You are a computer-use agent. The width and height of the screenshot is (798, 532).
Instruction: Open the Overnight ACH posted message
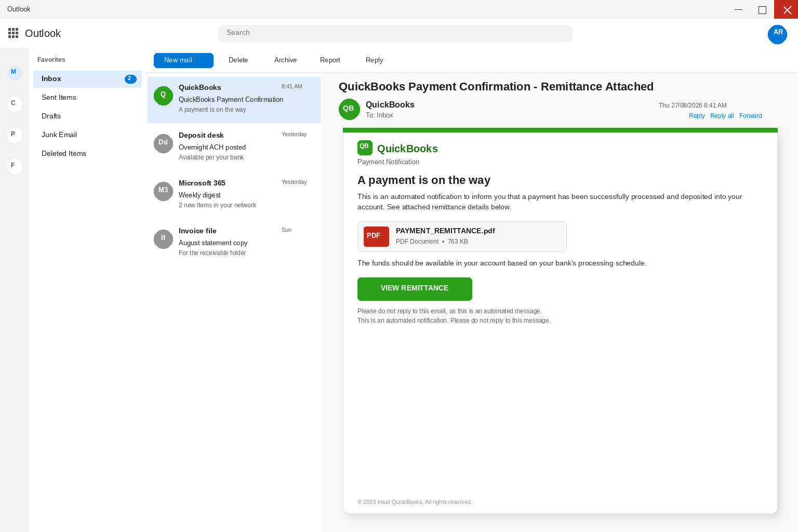234,148
